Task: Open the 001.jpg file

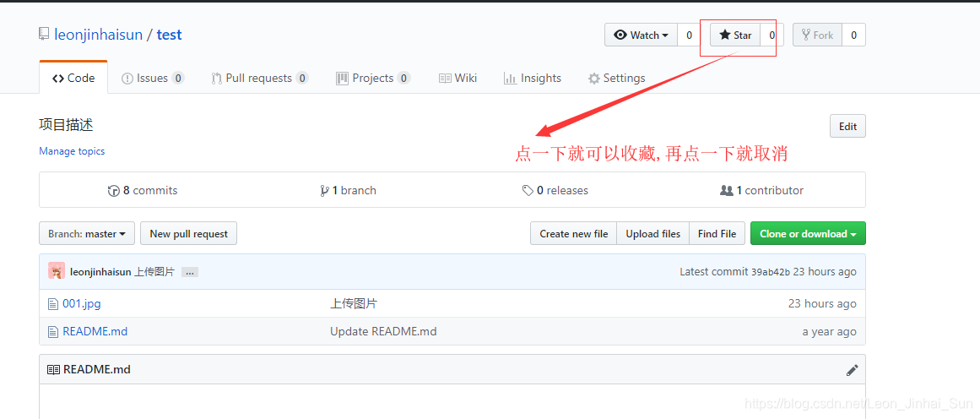Action: point(82,304)
